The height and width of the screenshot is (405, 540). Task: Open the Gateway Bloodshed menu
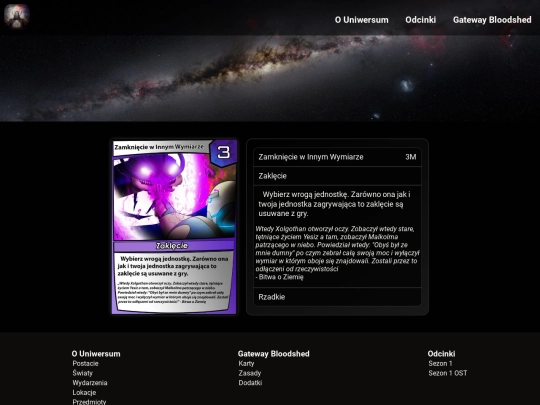point(492,20)
